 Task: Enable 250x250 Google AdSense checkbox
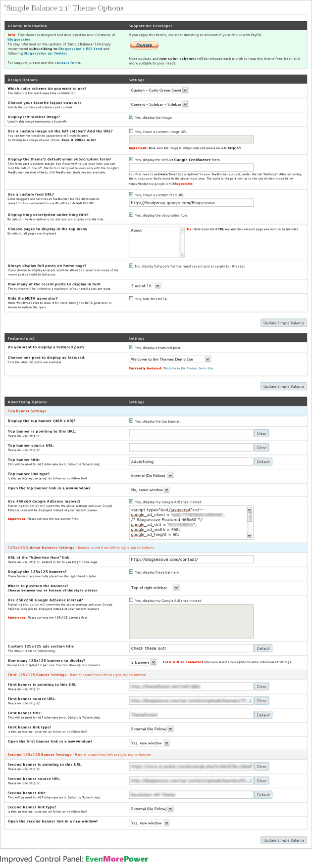131,600
